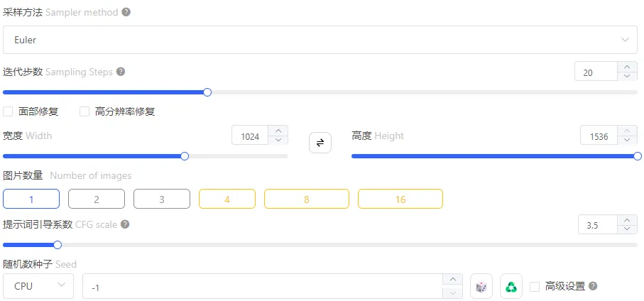This screenshot has height=301, width=644.
Task: Increase the Sampling Steps value with the up arrow
Action: (x=627, y=67)
